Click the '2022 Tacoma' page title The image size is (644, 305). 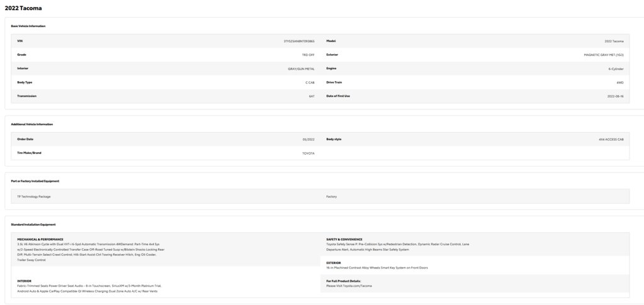coord(23,8)
